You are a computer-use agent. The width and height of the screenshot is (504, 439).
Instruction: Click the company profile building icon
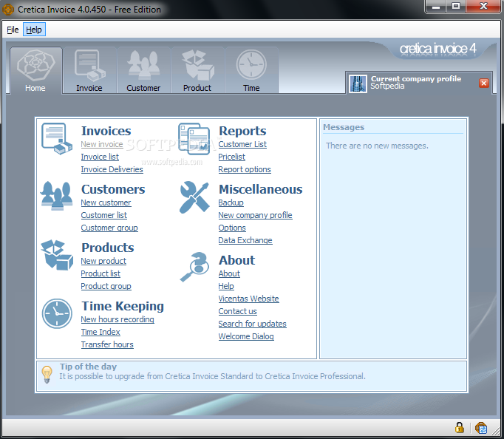(x=358, y=84)
